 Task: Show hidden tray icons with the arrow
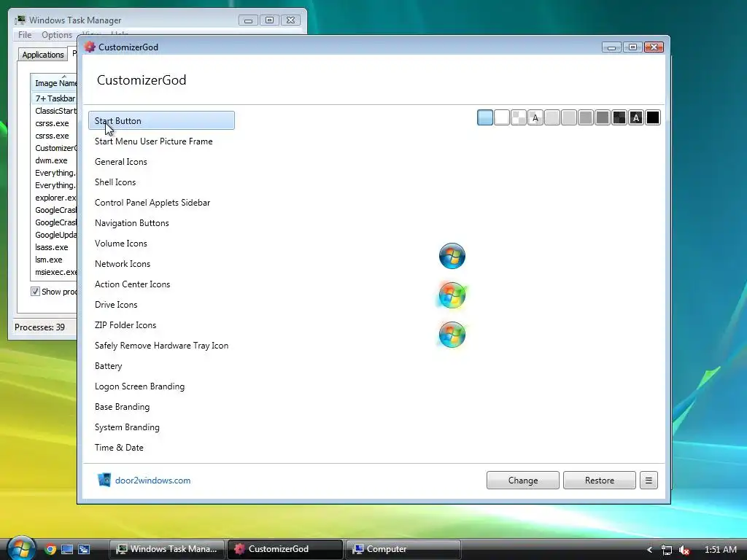tap(649, 550)
